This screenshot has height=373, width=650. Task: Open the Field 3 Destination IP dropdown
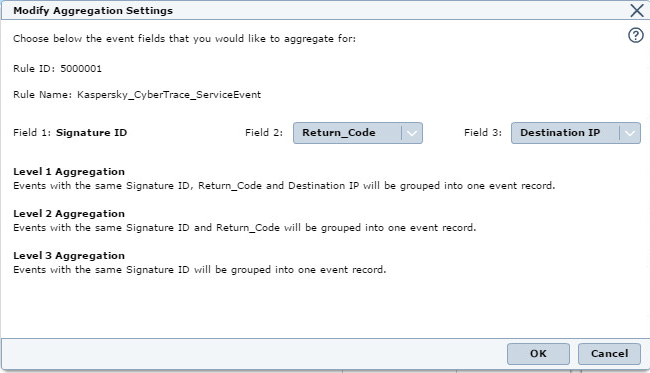coord(575,133)
